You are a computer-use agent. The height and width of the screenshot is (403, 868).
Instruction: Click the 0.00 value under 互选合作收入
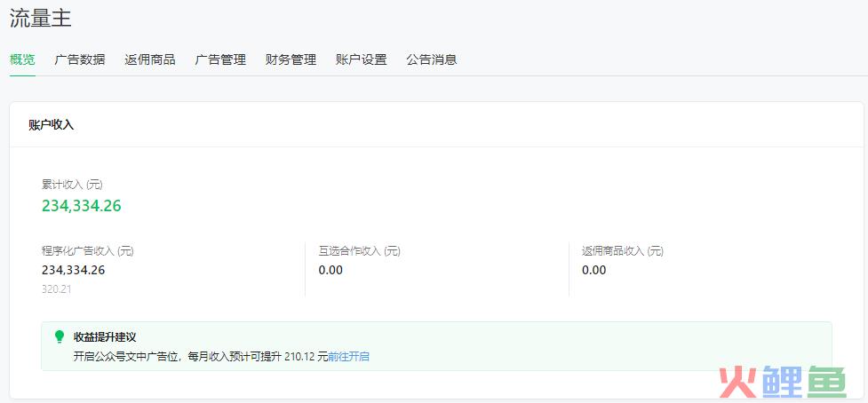click(330, 271)
